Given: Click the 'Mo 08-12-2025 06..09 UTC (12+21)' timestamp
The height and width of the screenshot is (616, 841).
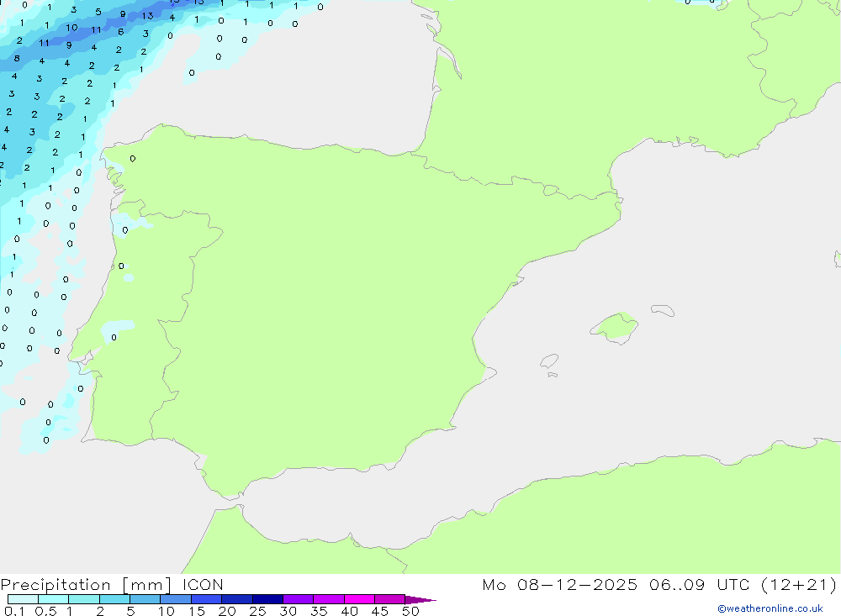Looking at the screenshot, I should 659,585.
